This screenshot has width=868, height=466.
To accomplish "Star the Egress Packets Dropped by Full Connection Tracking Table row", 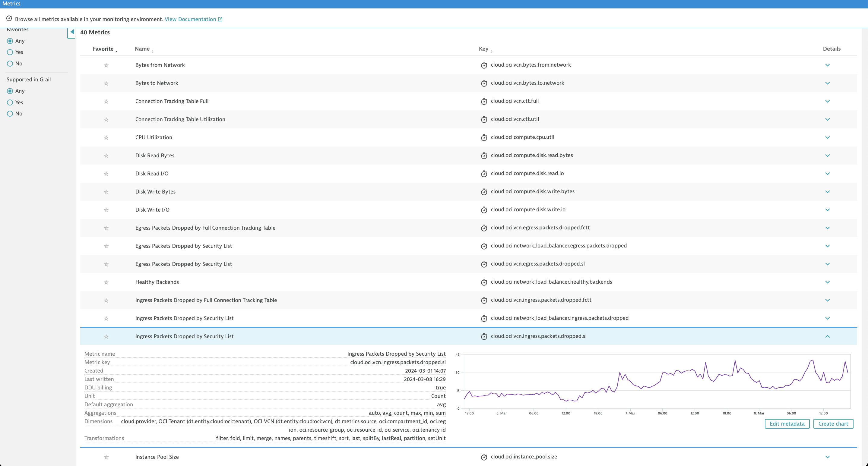I will point(106,228).
